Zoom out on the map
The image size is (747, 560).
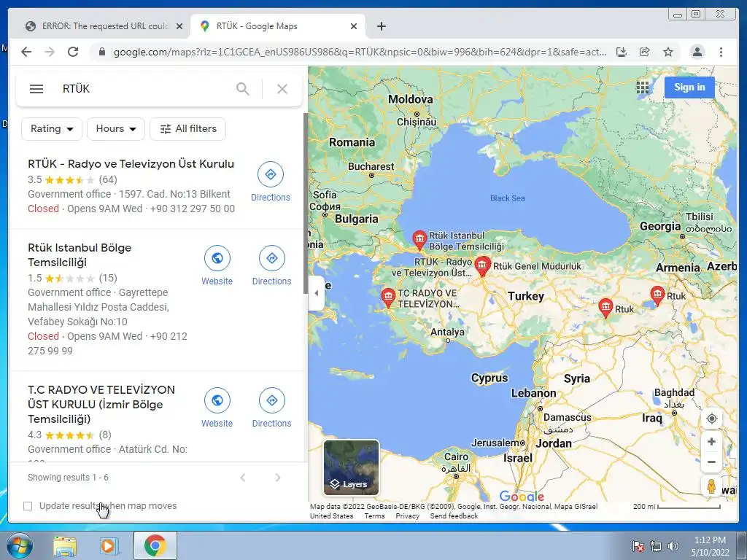(711, 462)
